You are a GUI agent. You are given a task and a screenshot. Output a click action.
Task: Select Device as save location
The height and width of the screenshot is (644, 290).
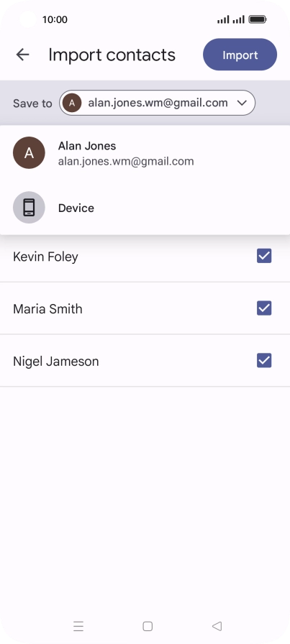click(x=145, y=208)
